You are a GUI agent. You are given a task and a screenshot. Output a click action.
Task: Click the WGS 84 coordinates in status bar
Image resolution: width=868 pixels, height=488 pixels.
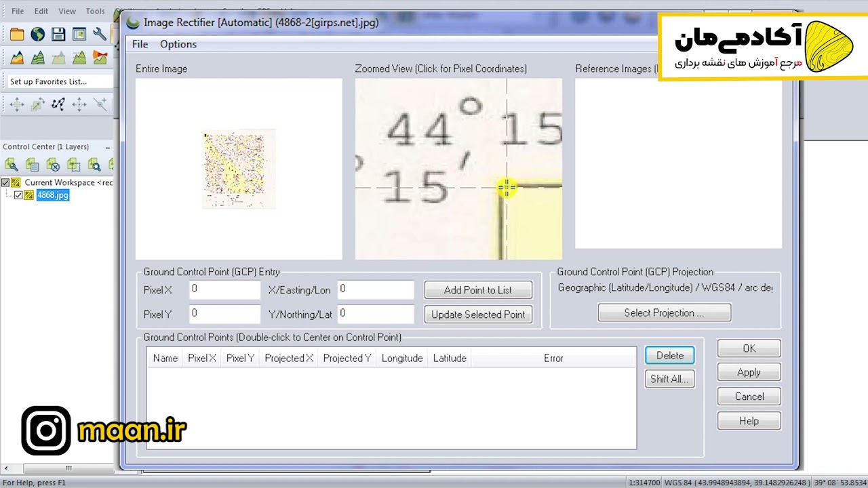[736, 483]
